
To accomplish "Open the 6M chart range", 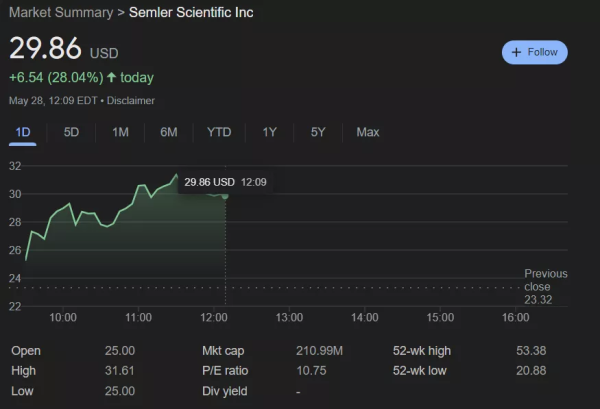I will pyautogui.click(x=169, y=132).
